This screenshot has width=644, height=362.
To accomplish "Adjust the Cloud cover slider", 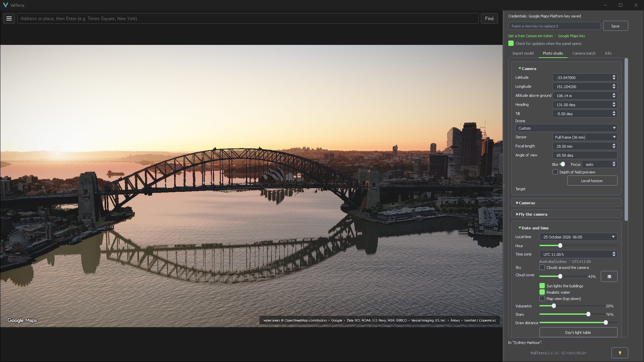I will (560, 276).
